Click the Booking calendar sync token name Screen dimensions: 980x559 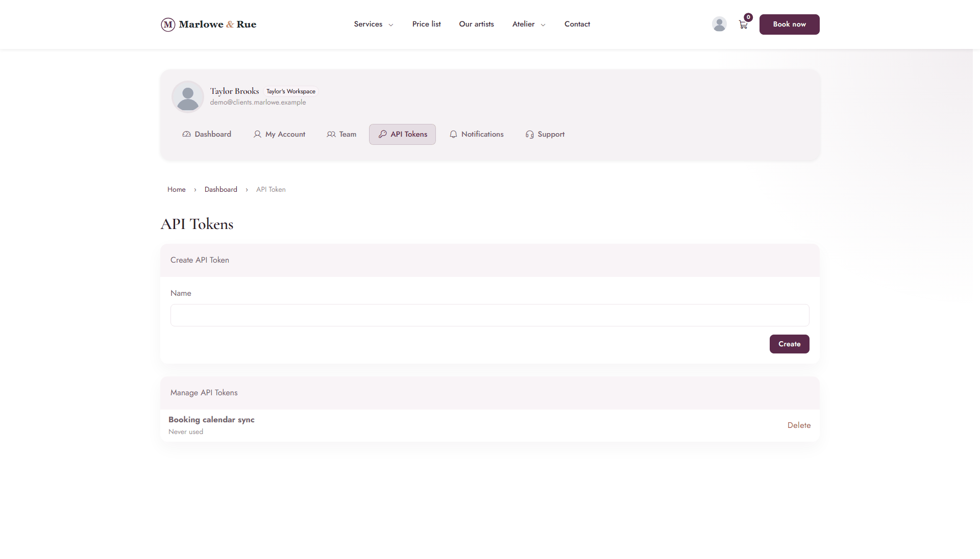(x=211, y=420)
